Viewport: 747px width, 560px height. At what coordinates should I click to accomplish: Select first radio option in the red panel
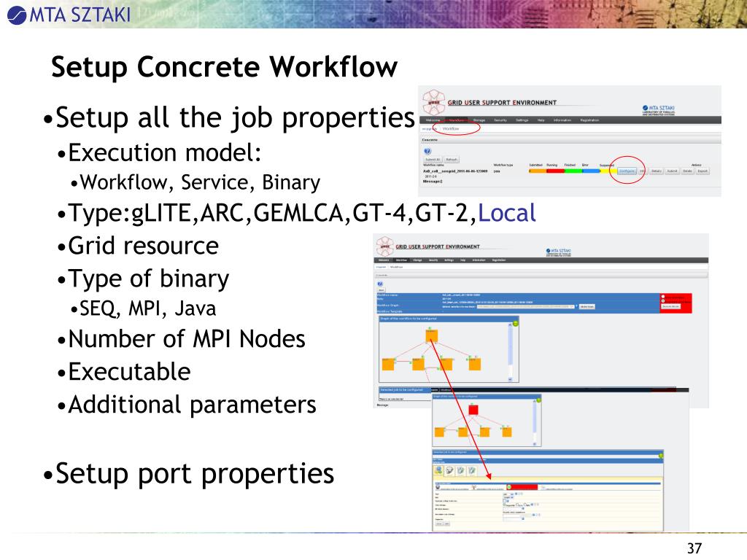(x=663, y=297)
